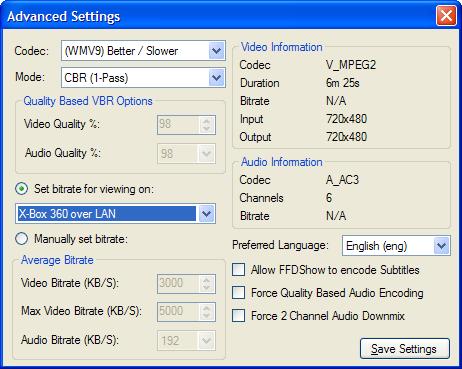Open the Audio Bitrate 192 dropdown

point(206,341)
